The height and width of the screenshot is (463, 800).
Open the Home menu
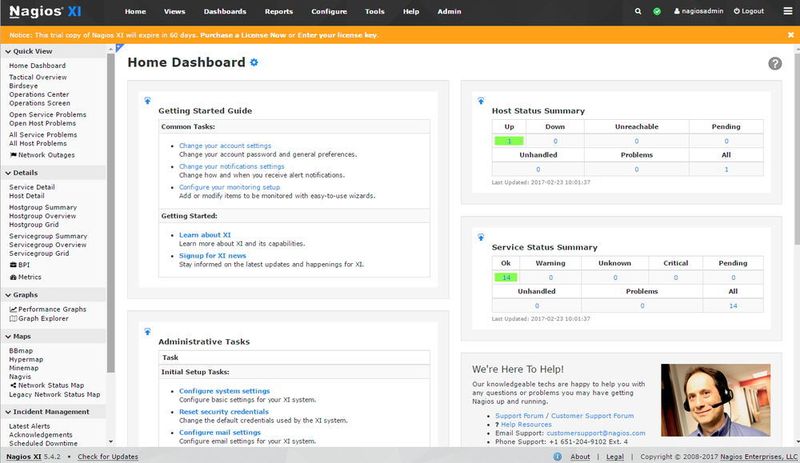tap(135, 11)
